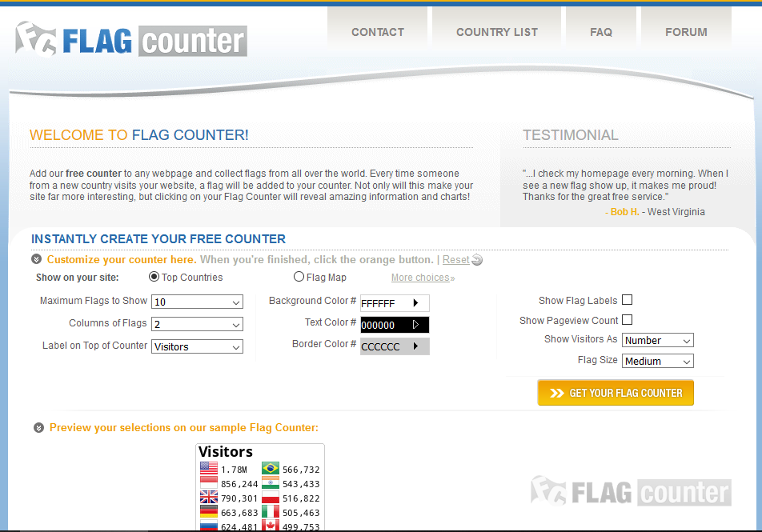Enable Show Pageview Count checkbox
Image resolution: width=762 pixels, height=532 pixels.
pos(628,320)
